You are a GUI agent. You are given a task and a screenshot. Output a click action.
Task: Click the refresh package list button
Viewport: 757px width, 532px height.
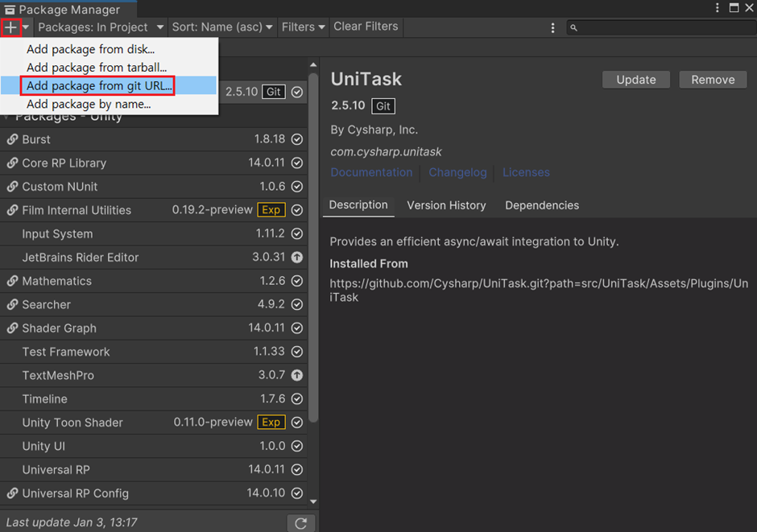(300, 523)
